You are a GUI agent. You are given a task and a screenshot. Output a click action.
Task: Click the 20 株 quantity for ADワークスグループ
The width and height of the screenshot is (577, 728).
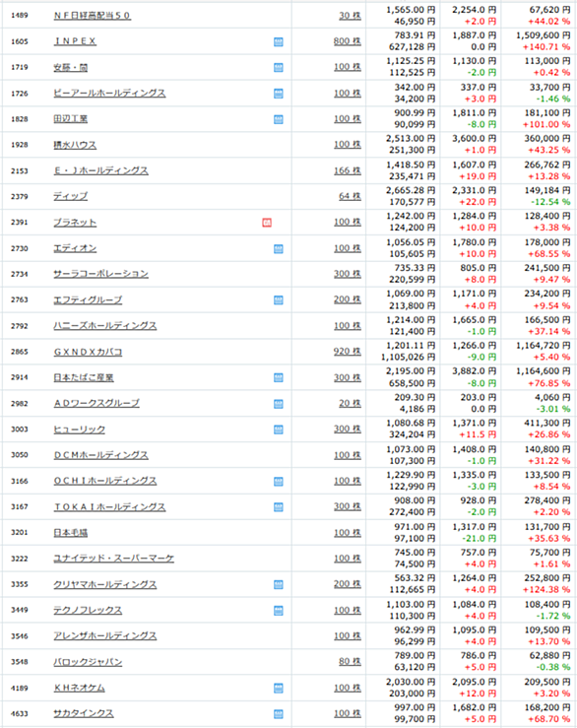[350, 404]
